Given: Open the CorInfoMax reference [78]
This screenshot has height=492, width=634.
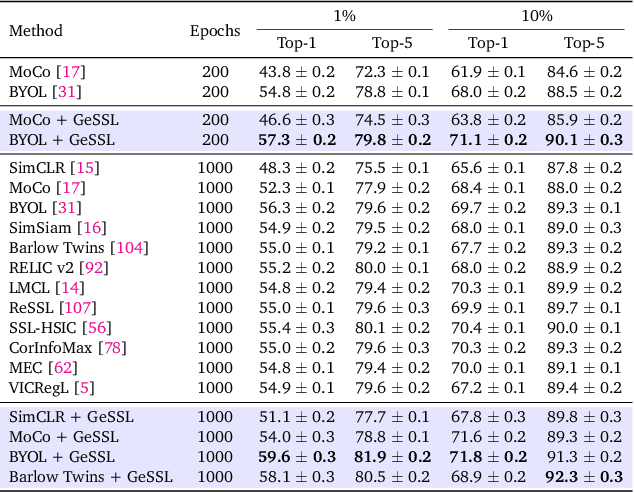Looking at the screenshot, I should click(111, 347).
